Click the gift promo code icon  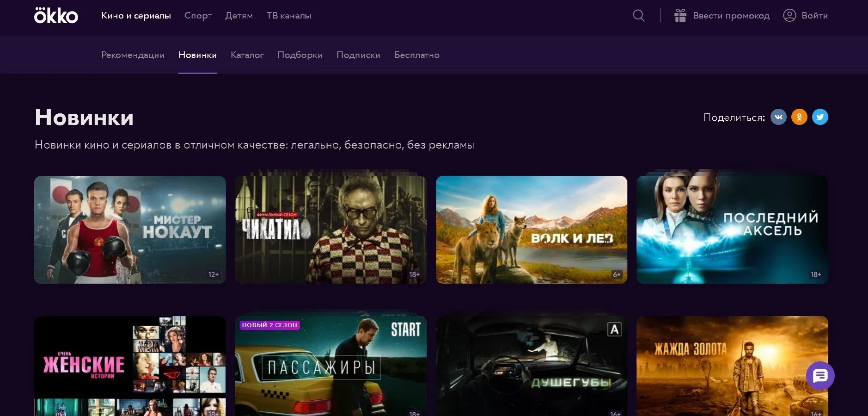(680, 16)
